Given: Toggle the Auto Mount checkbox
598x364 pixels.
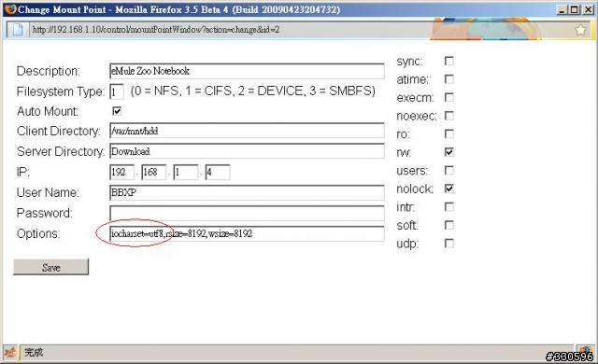Looking at the screenshot, I should [117, 111].
